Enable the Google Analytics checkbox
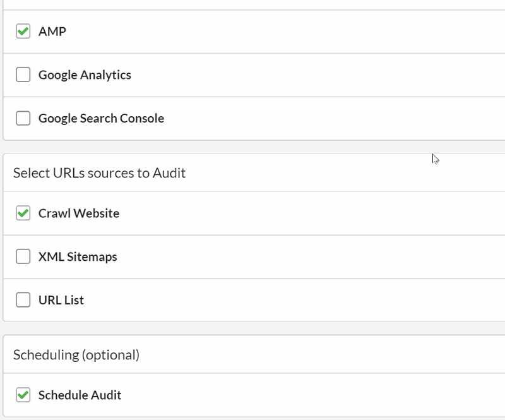 (x=23, y=75)
